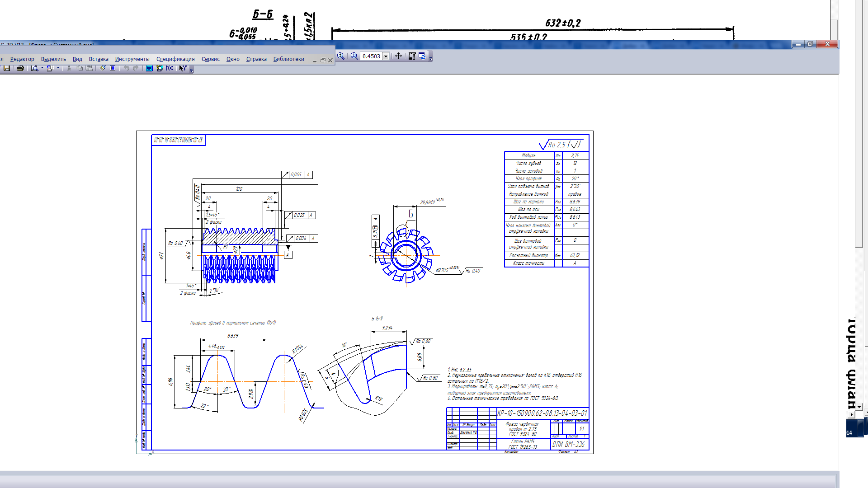Screen dimensions: 868x488
Task: Open the Редактор menu
Action: coord(22,59)
